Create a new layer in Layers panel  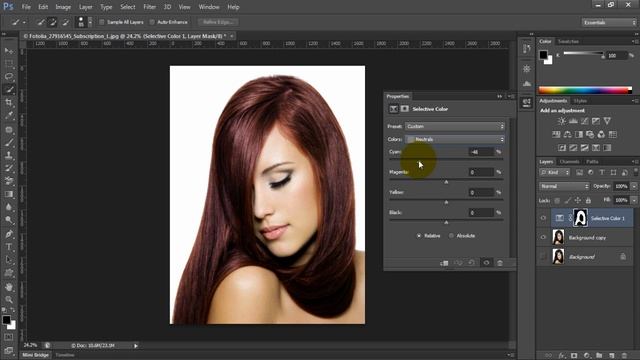(611, 356)
